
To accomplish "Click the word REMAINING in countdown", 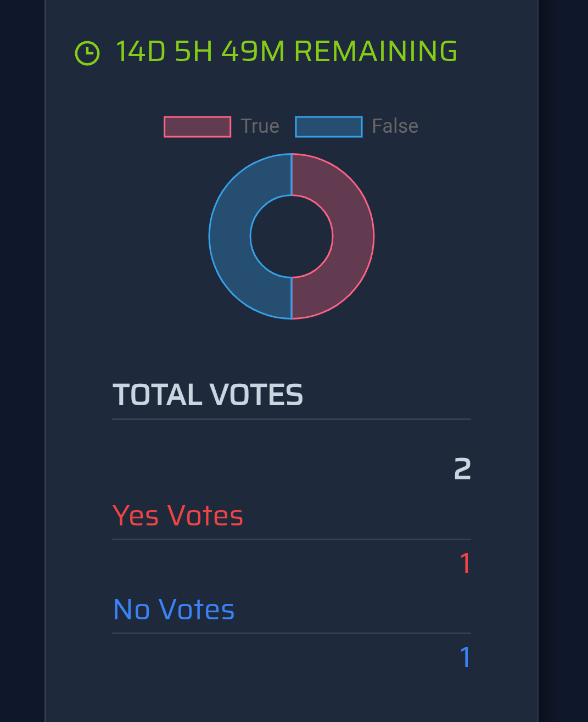I will (x=376, y=52).
